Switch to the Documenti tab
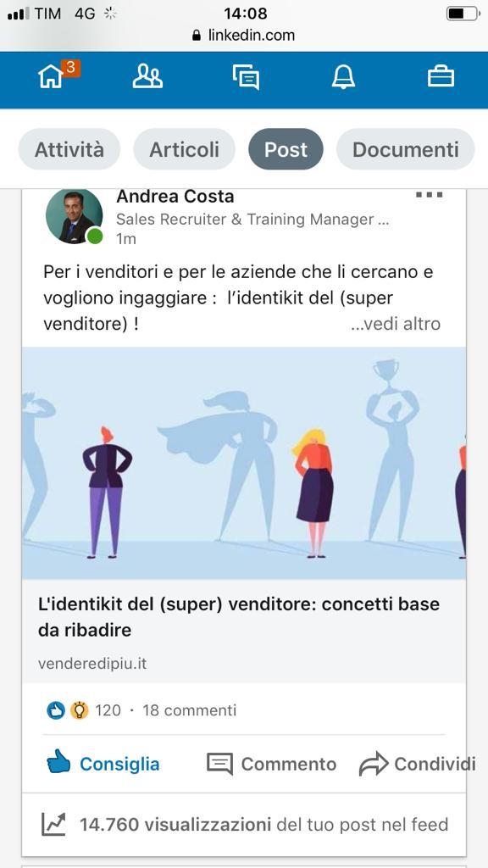The image size is (488, 868). point(406,149)
